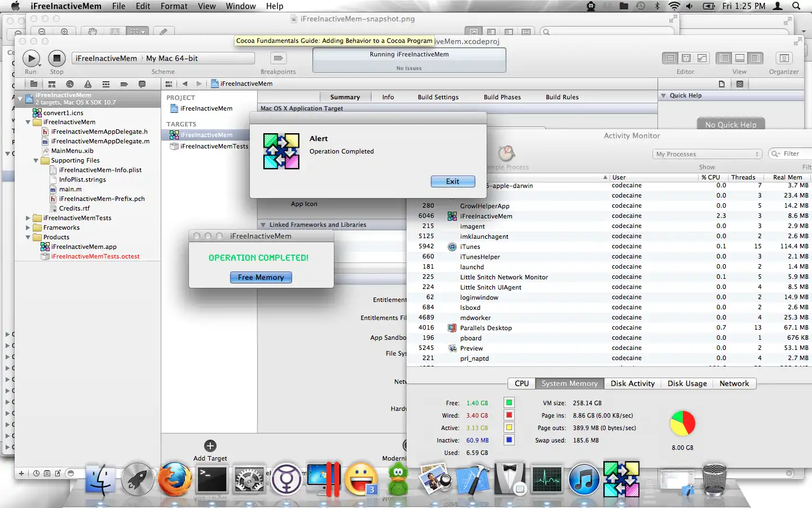Open the Format menu
Viewport: 812px width, 508px height.
pyautogui.click(x=174, y=6)
